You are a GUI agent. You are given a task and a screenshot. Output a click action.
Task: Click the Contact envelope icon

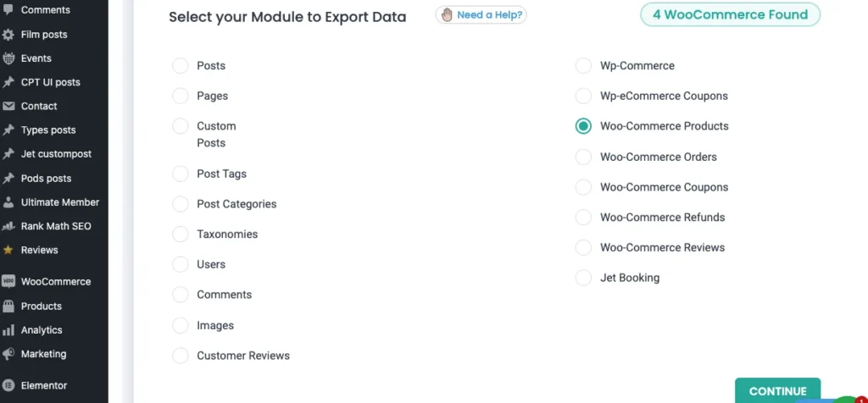point(8,107)
